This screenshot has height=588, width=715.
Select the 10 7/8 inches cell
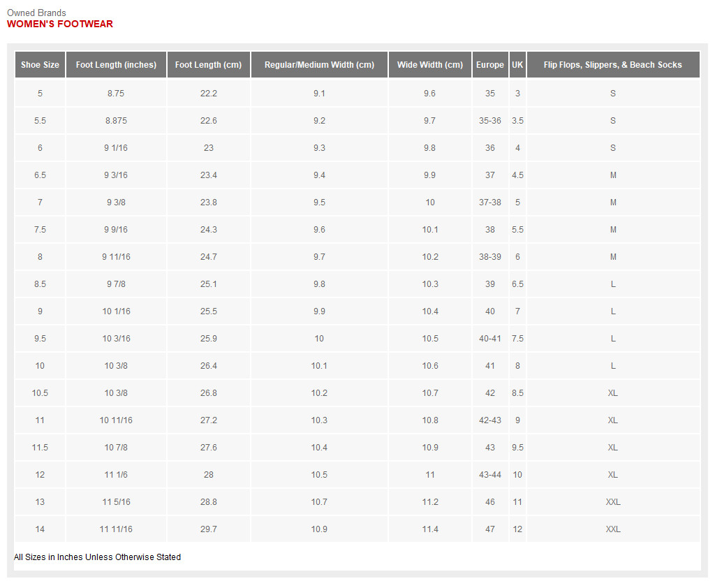pos(117,448)
